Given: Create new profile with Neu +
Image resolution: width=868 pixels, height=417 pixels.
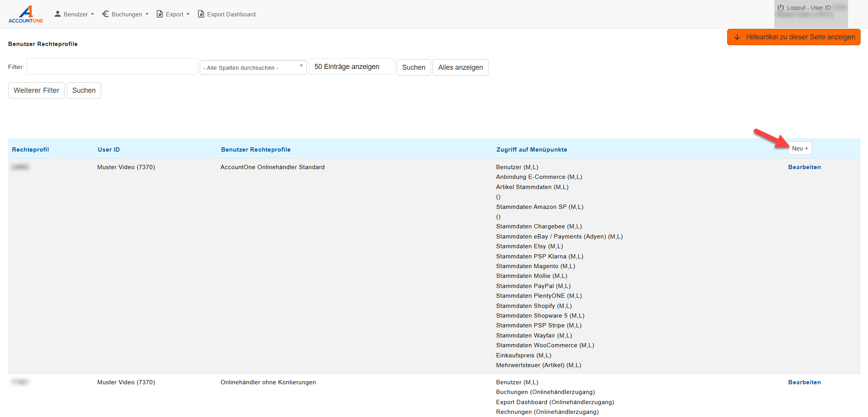Looking at the screenshot, I should pyautogui.click(x=800, y=148).
